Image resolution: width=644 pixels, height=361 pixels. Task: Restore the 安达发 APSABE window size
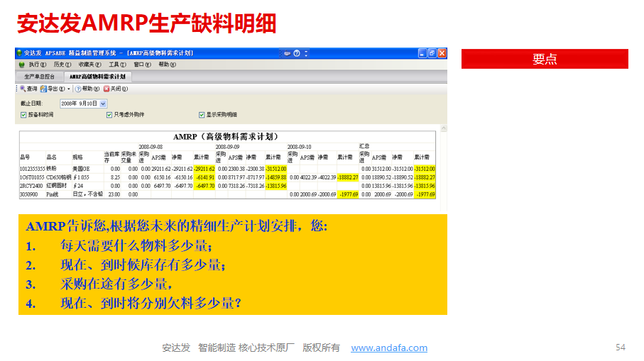point(432,53)
